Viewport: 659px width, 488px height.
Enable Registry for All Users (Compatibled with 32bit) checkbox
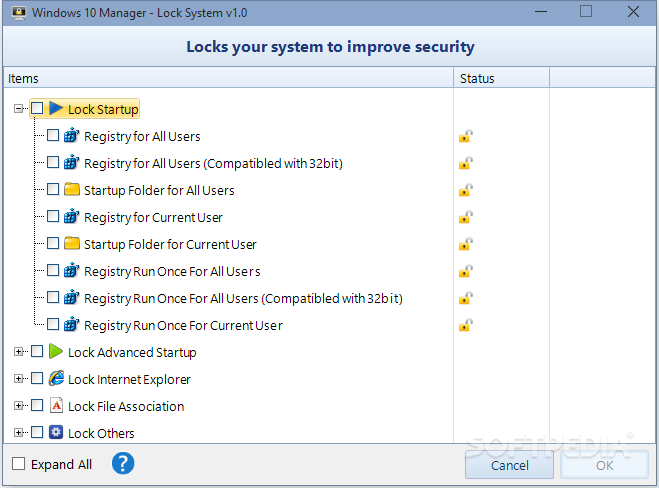(53, 162)
